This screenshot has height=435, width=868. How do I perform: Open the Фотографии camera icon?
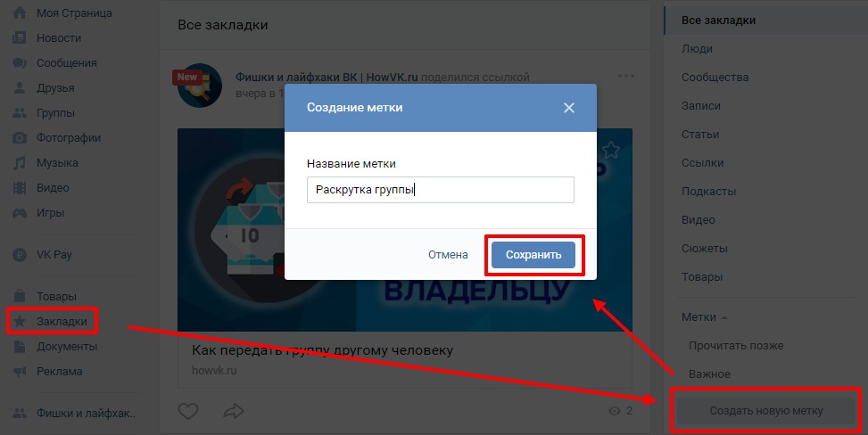coord(20,138)
